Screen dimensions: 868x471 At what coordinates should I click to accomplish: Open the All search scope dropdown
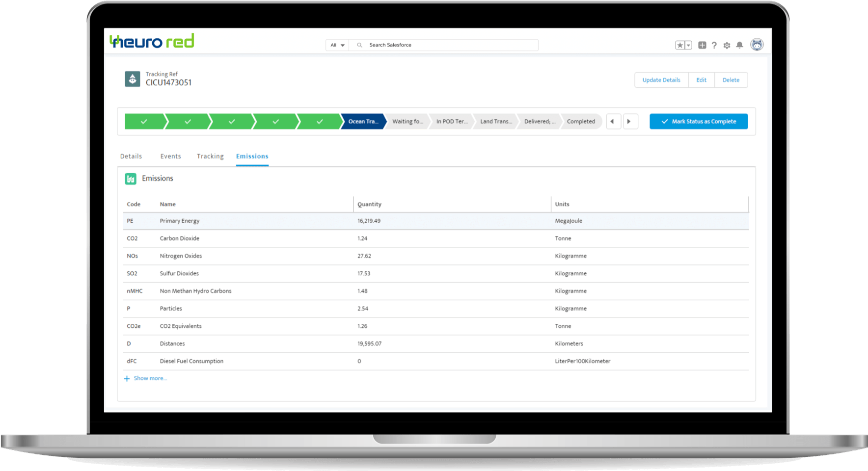(x=337, y=45)
